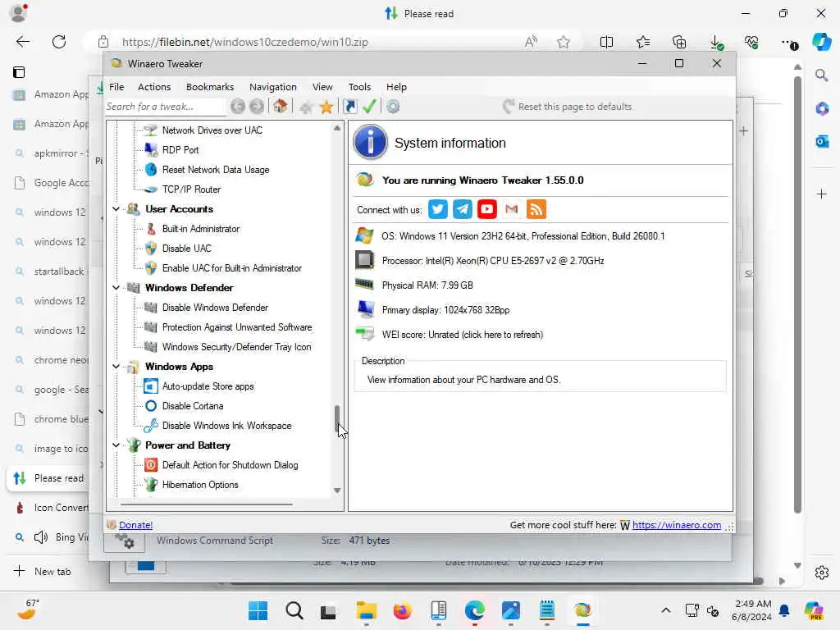
Task: Click the Home toolbar icon
Action: [x=281, y=106]
